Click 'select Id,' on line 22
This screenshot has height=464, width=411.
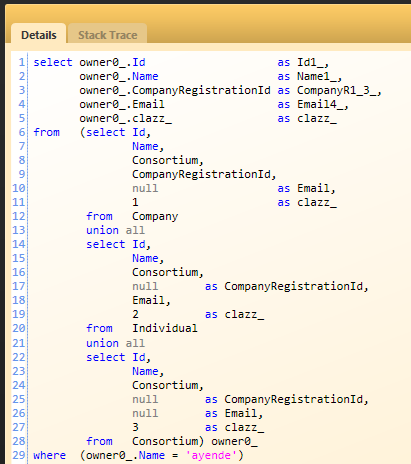[118, 357]
